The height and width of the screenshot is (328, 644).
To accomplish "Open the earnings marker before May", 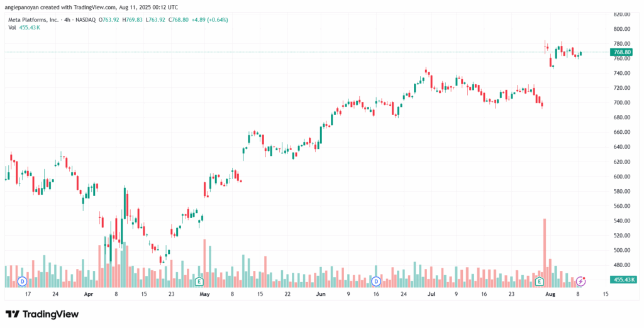I will coord(199,280).
